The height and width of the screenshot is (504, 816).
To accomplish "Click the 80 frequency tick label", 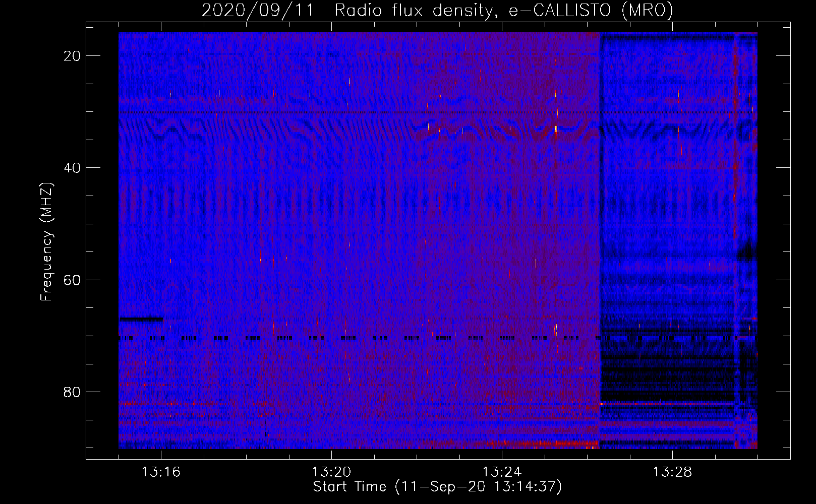I will click(72, 392).
